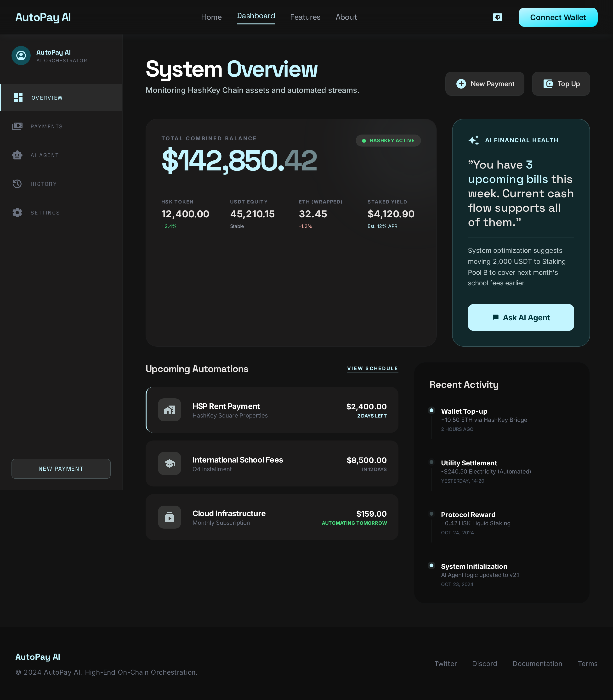This screenshot has width=613, height=700.
Task: Click the Protocol Reward timeline dot
Action: (x=432, y=514)
